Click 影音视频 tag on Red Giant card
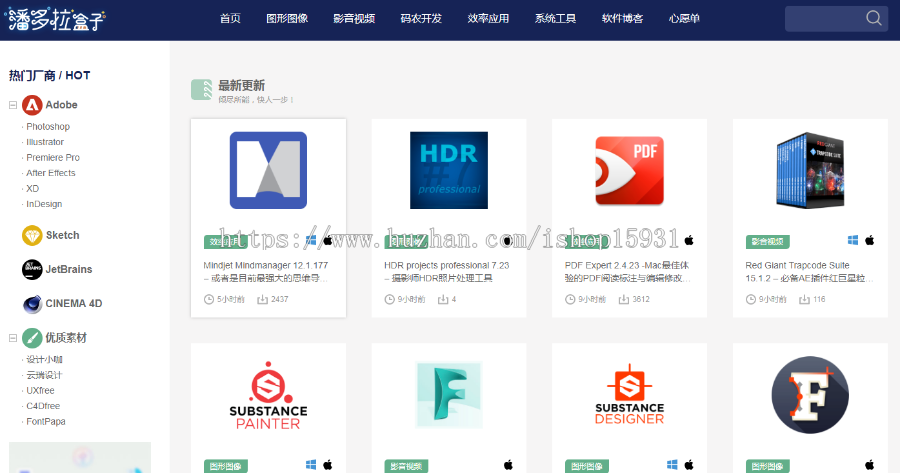 click(x=767, y=242)
